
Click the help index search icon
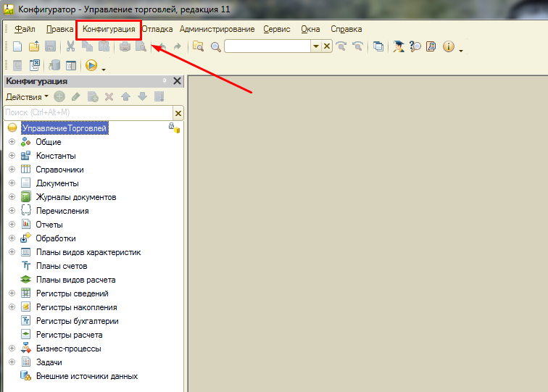tap(415, 46)
